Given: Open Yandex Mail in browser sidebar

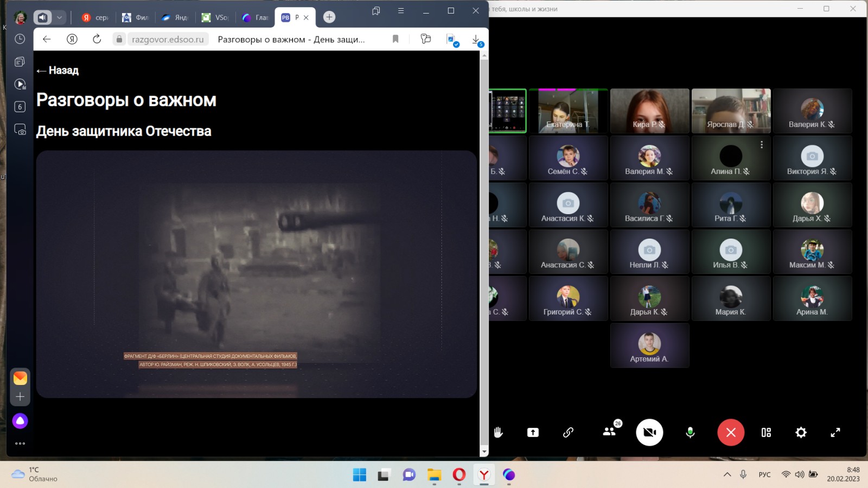Looking at the screenshot, I should [20, 378].
